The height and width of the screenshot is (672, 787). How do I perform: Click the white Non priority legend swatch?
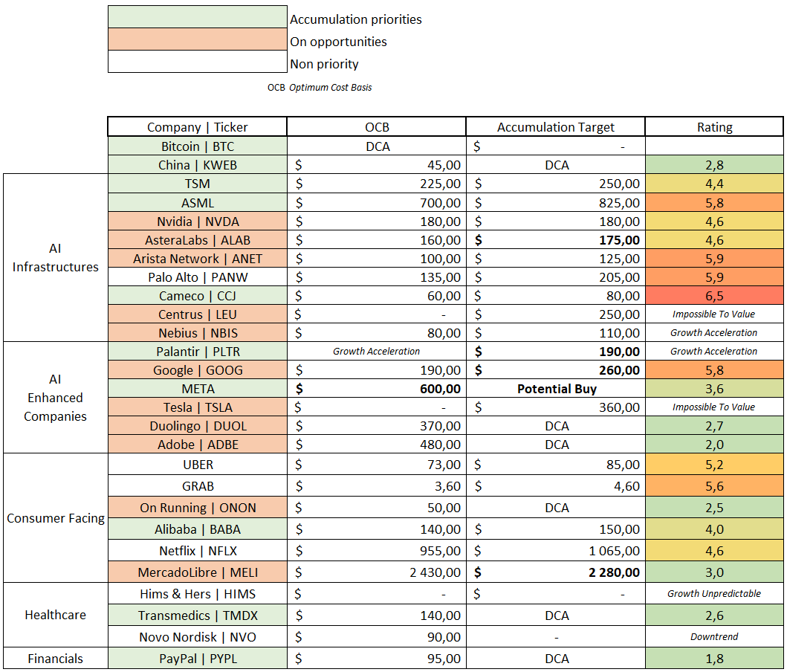click(x=197, y=61)
